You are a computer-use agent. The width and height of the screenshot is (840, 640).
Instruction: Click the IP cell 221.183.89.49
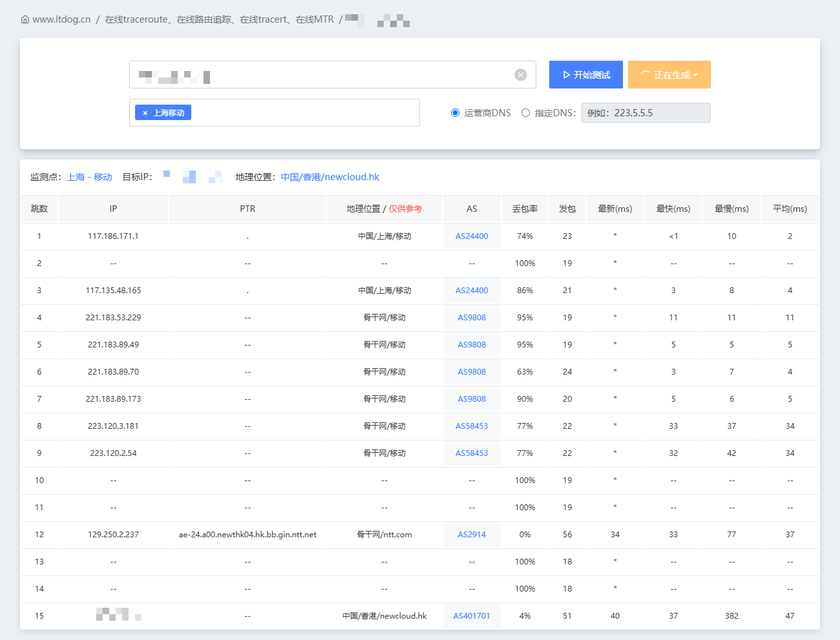click(x=113, y=345)
